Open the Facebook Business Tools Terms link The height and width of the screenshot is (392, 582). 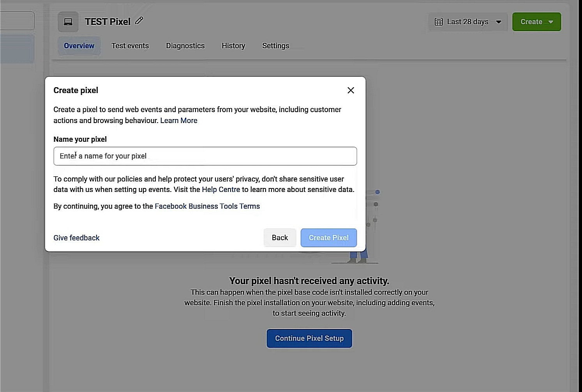tap(207, 206)
